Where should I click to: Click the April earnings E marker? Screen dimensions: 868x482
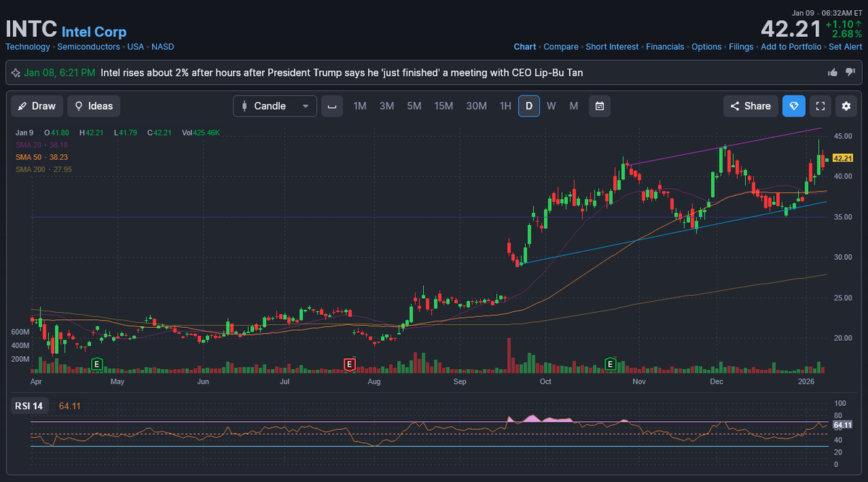[95, 363]
